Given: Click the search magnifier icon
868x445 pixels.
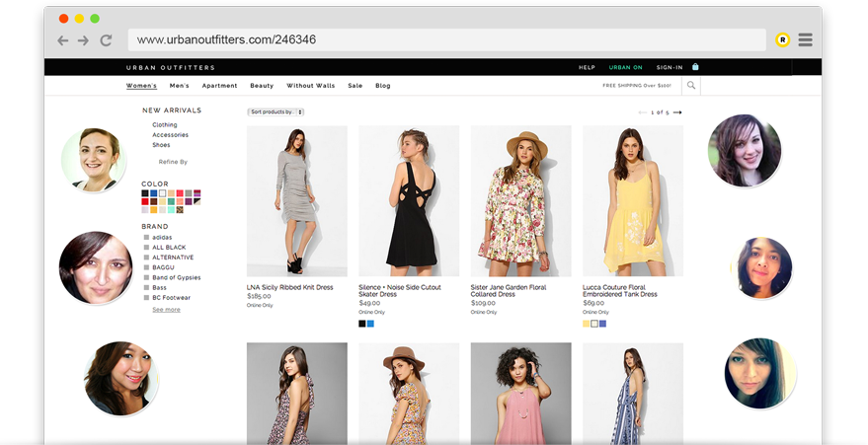Looking at the screenshot, I should point(691,86).
